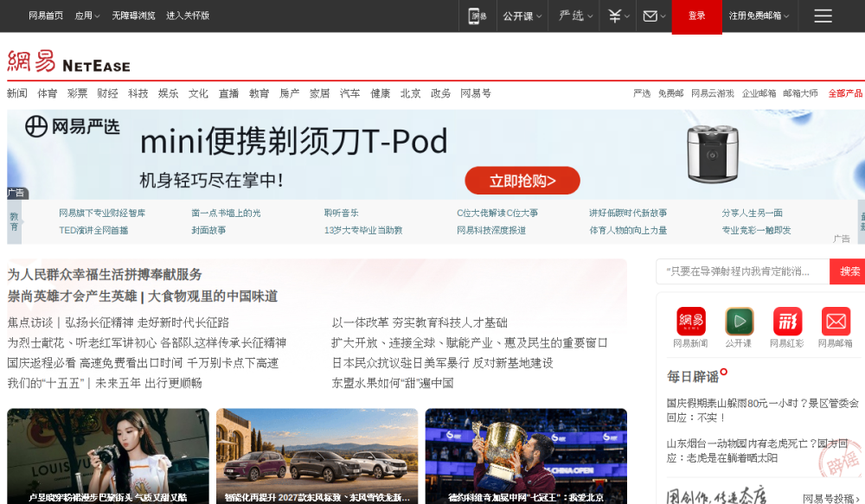This screenshot has width=865, height=504.
Task: Click the red 搜索 search button
Action: [x=849, y=271]
